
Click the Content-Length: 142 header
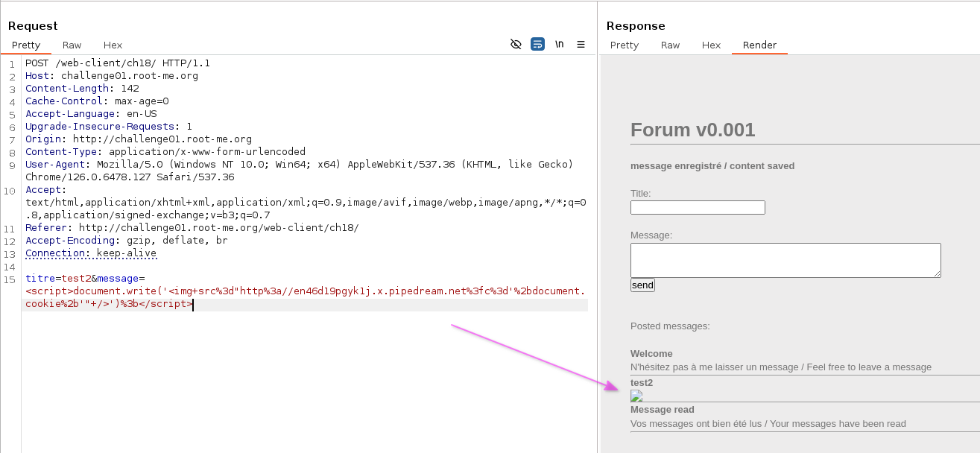tap(82, 89)
